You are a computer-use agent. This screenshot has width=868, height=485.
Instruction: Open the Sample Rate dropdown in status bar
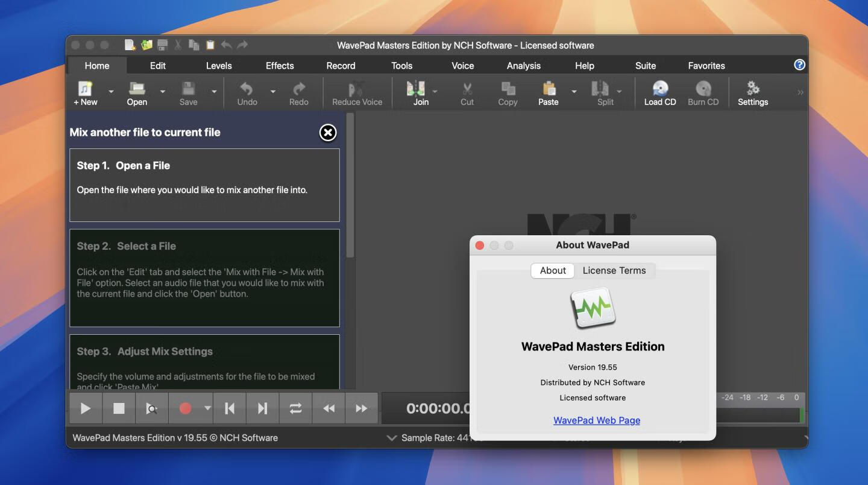click(x=391, y=438)
